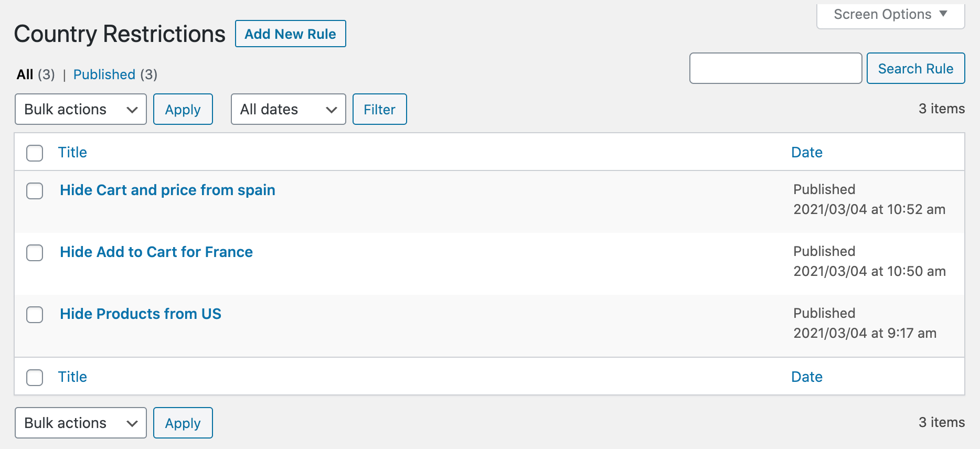Click Filter to apply date filter
Viewport: 980px width, 449px height.
[379, 109]
